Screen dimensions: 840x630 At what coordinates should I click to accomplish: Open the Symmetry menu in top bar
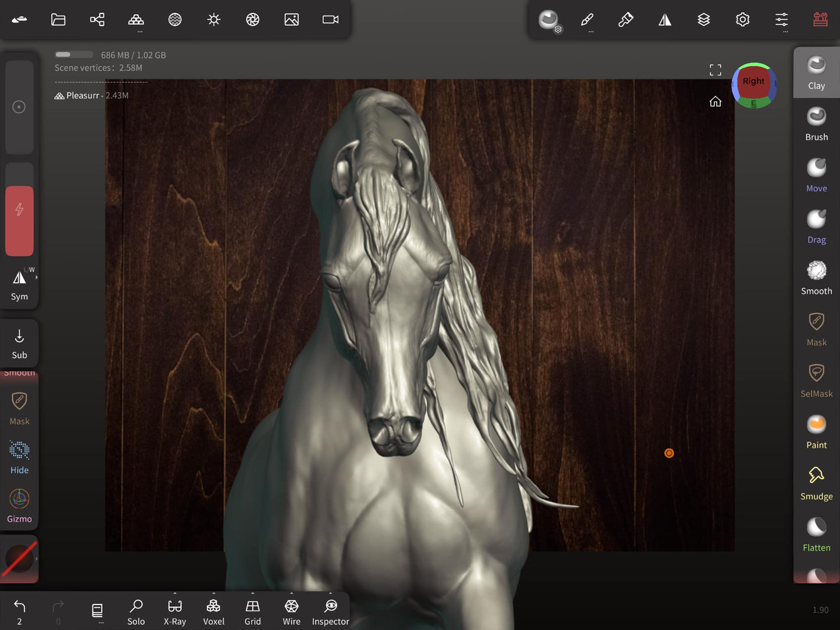tap(665, 20)
